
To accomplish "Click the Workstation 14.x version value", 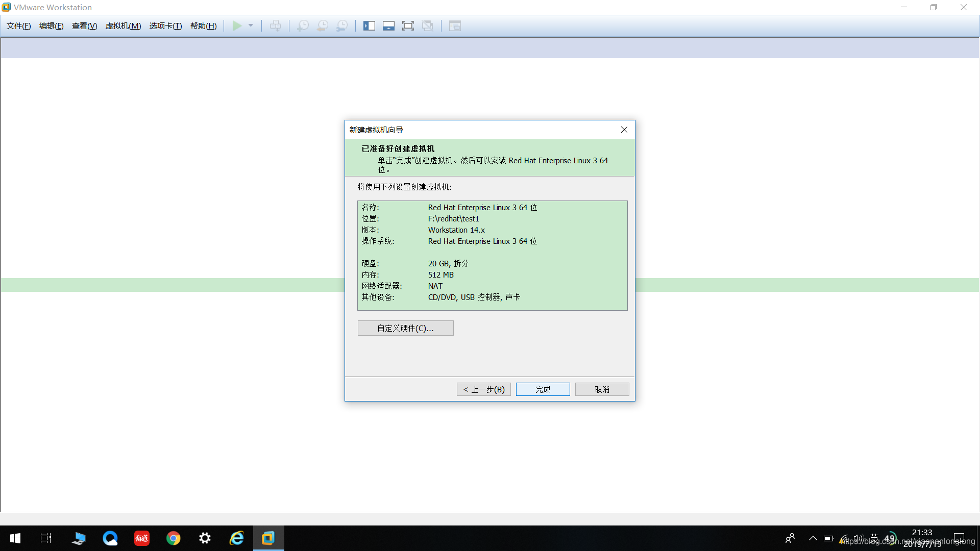I will click(x=456, y=230).
